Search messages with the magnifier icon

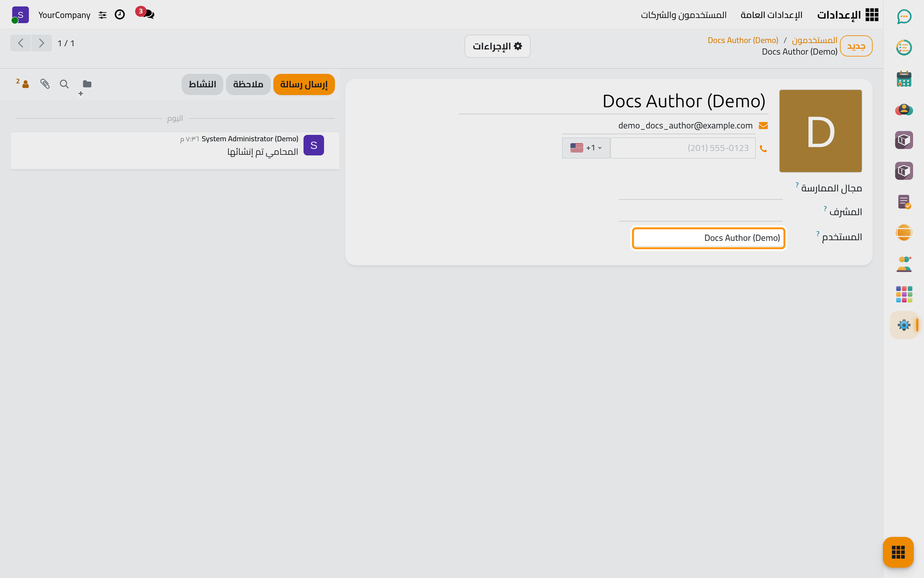[x=64, y=84]
